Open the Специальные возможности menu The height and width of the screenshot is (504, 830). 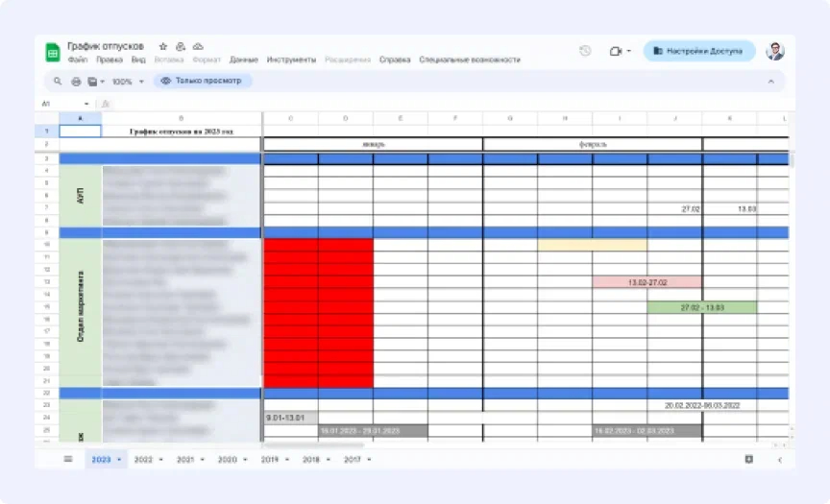pyautogui.click(x=470, y=60)
